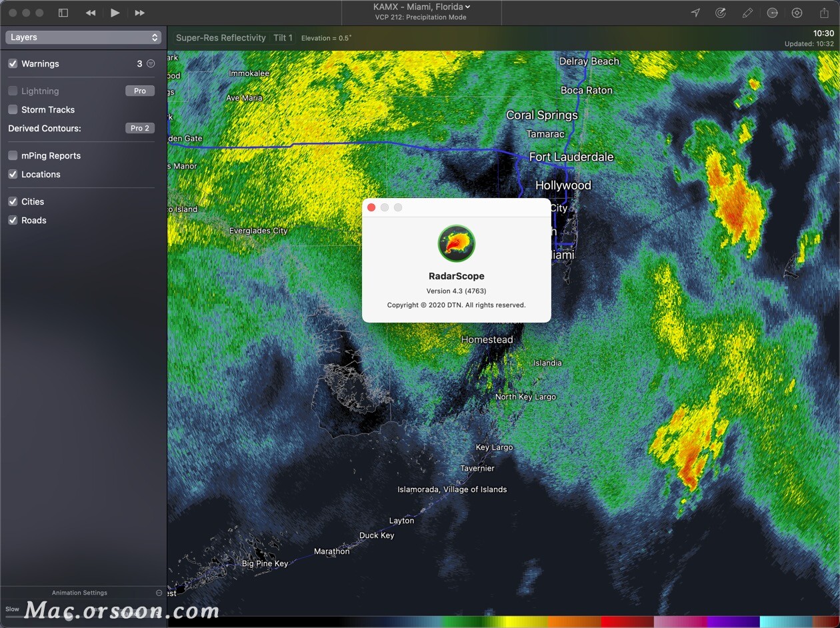Enable Storm Tracks overlay
This screenshot has height=628, width=840.
[x=11, y=109]
